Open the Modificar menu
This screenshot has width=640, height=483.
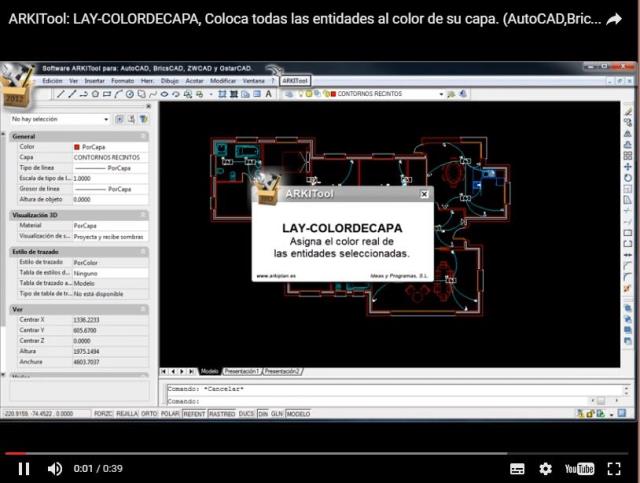pyautogui.click(x=223, y=81)
